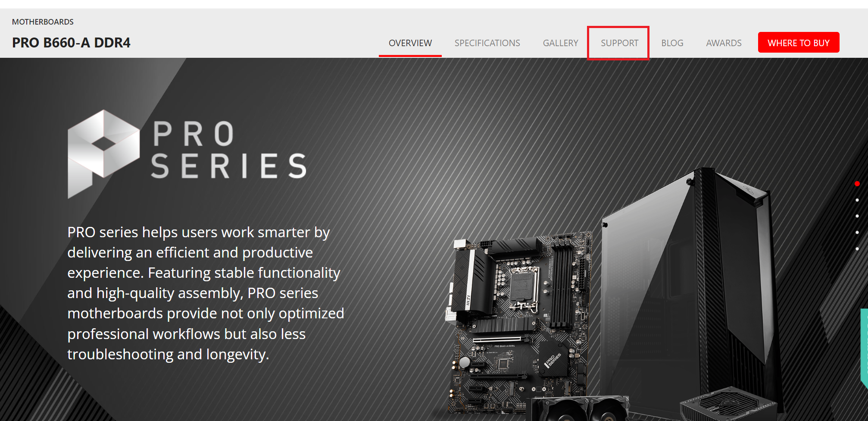Click the teal side tab at right edge
Viewport: 868px width, 421px height.
pyautogui.click(x=864, y=347)
